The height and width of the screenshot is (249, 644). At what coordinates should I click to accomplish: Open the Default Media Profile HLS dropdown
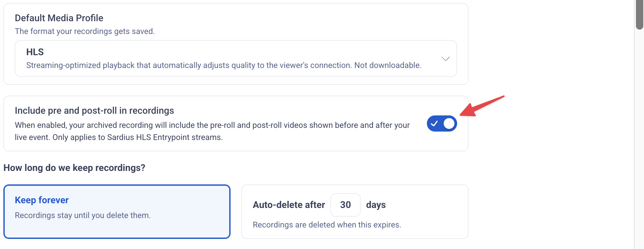(236, 59)
